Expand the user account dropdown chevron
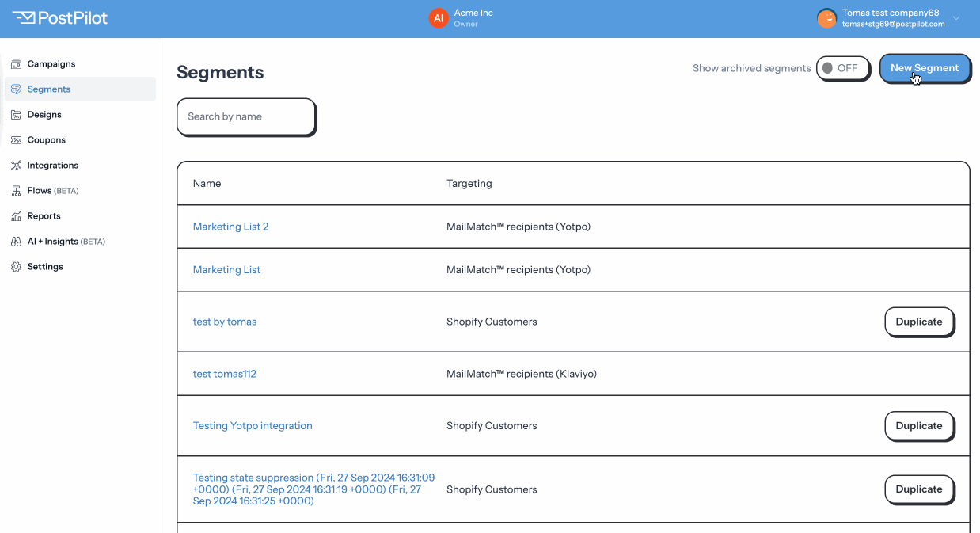This screenshot has width=980, height=533. coord(956,18)
